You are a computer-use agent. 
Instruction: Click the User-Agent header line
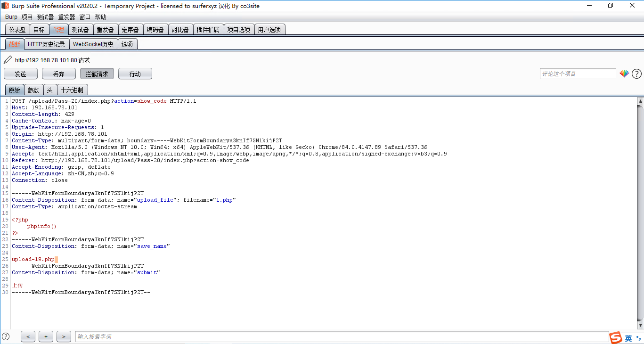tap(220, 147)
